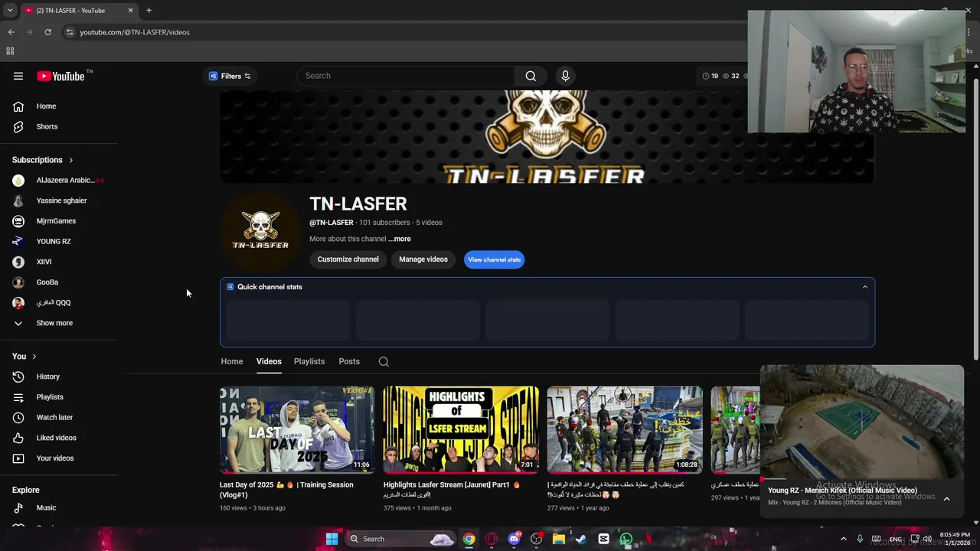Click the @TN-LASFER channel handle
980x551 pixels.
point(331,223)
